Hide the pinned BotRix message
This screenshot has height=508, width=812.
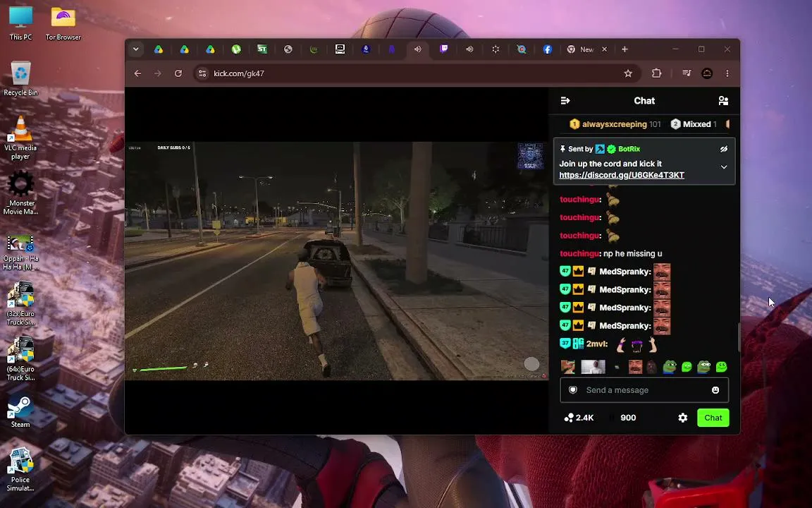click(x=723, y=149)
